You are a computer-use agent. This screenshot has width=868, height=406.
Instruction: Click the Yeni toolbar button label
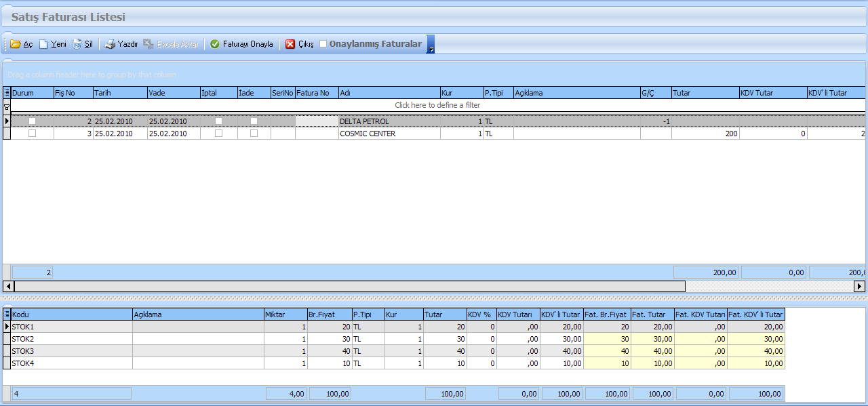click(59, 44)
